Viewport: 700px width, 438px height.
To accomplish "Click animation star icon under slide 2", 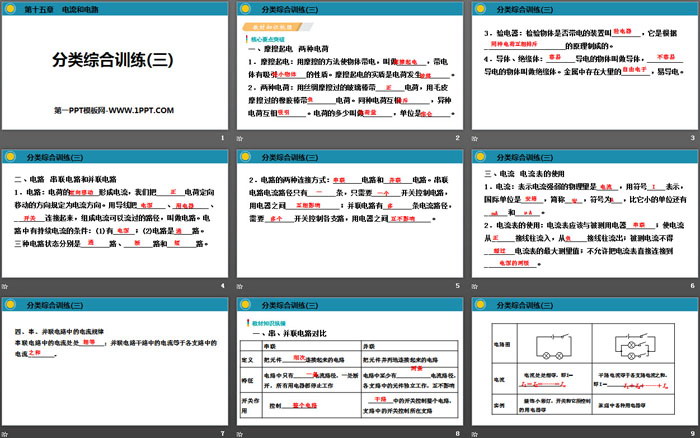I will click(240, 138).
